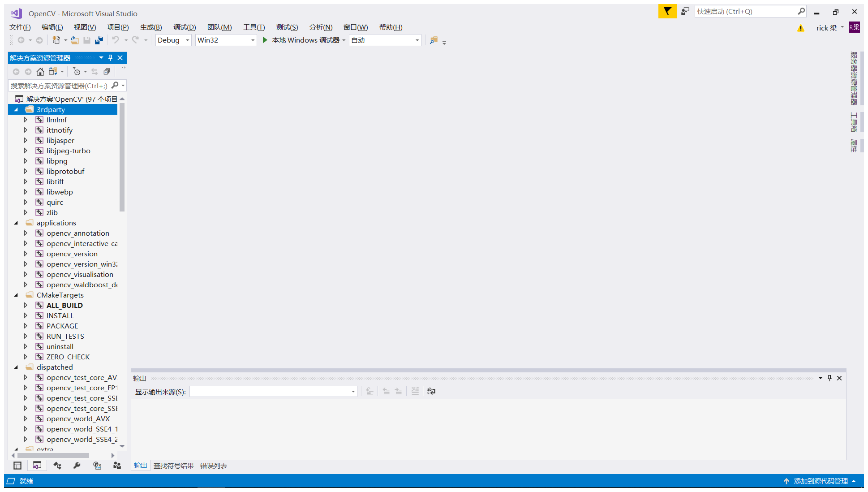Expand the ALL_BUILD project node
Image resolution: width=868 pixels, height=492 pixels.
(26, 305)
